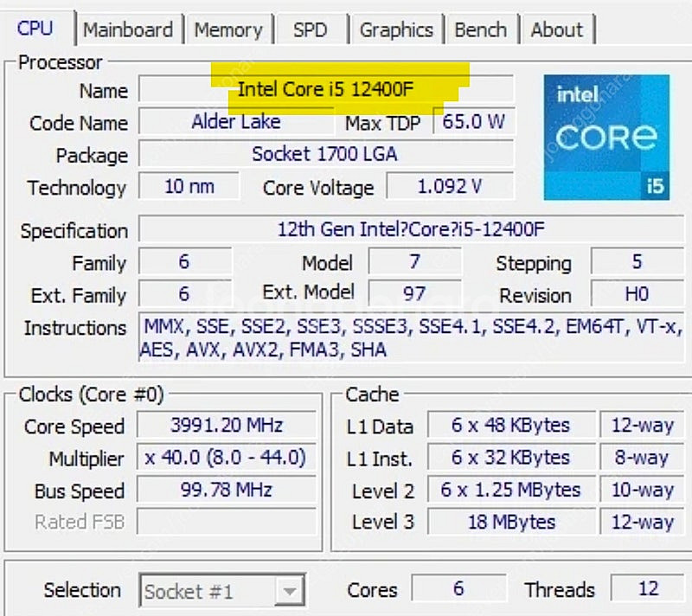Click the Socket 1700 LGA package field

pos(326,153)
